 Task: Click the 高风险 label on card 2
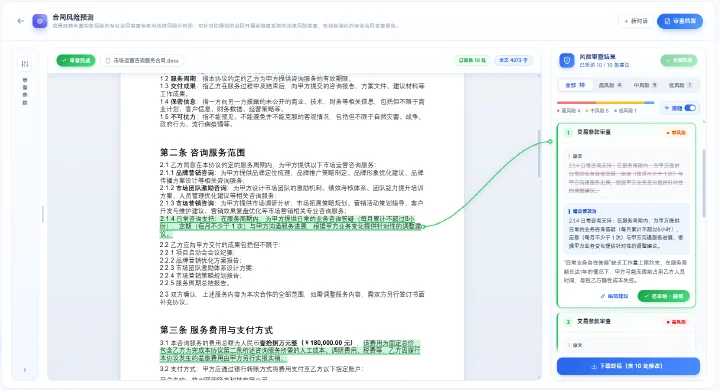tap(676, 322)
